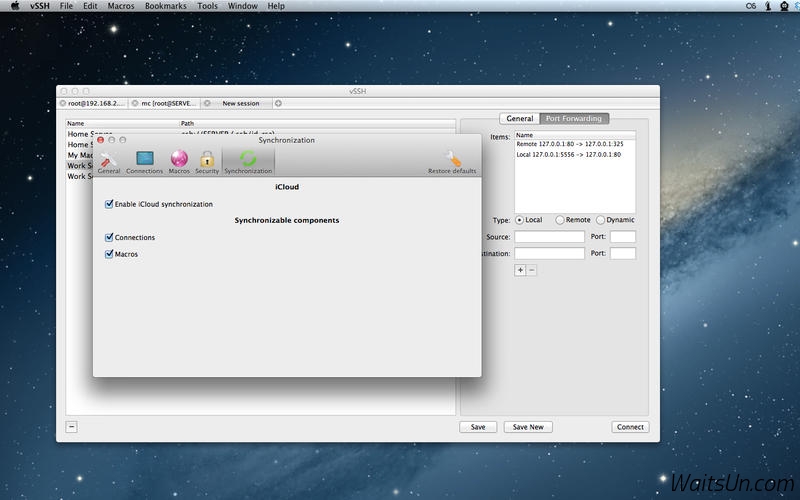Select Remote 127.0.0.1:80 -> 127.0.0.1:325 item

[x=575, y=144]
